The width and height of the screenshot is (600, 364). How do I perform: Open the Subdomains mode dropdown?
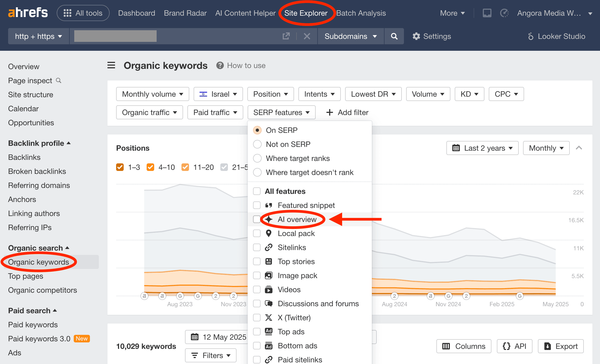tap(350, 36)
